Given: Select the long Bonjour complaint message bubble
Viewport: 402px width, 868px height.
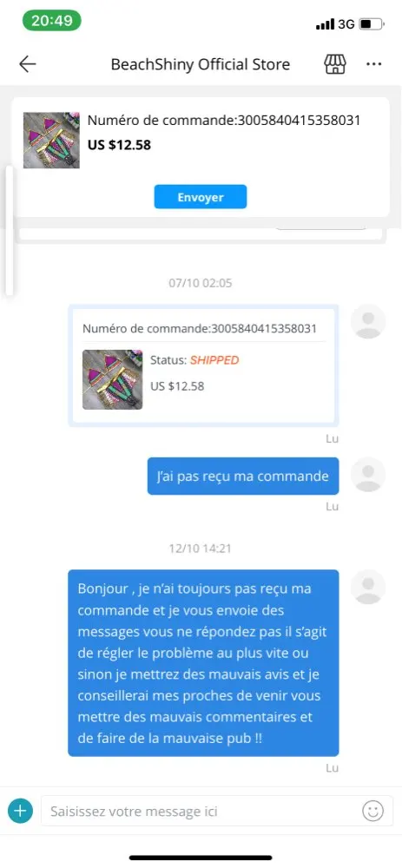Looking at the screenshot, I should [x=203, y=663].
